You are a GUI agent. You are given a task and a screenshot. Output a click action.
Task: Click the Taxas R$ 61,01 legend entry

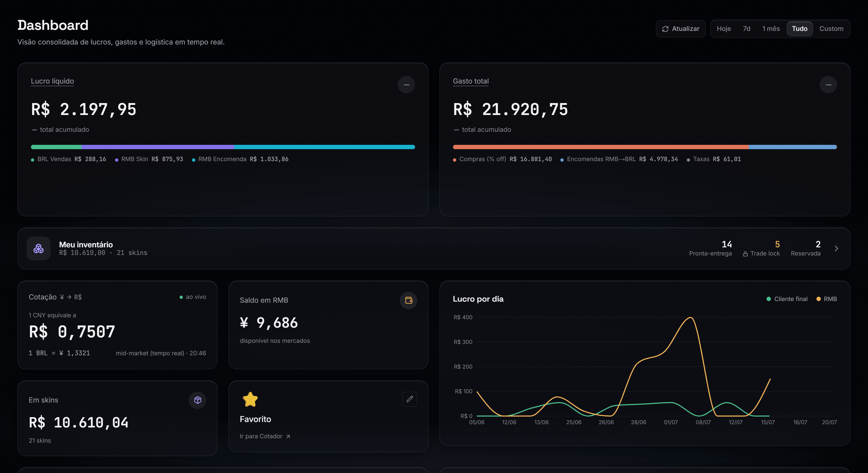click(x=714, y=159)
